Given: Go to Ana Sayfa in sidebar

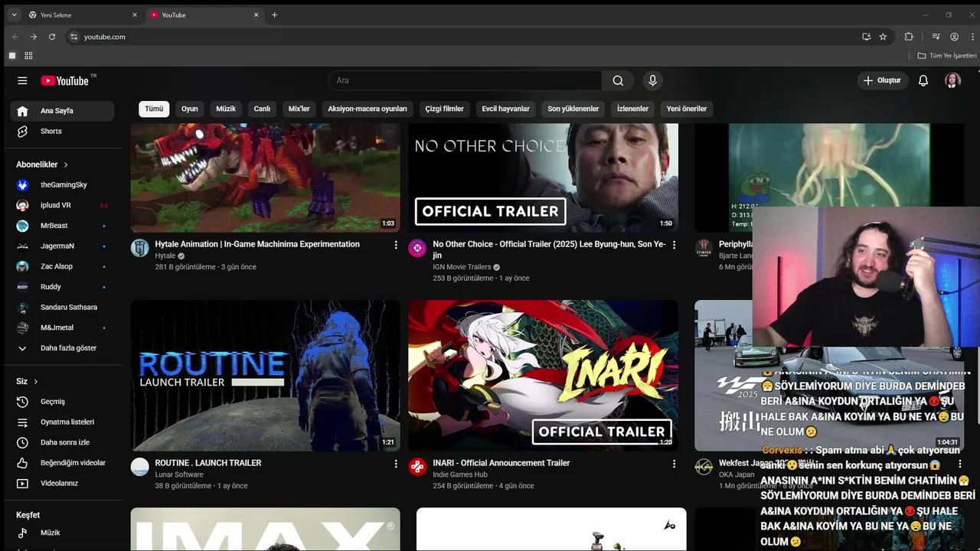Looking at the screenshot, I should pyautogui.click(x=62, y=111).
